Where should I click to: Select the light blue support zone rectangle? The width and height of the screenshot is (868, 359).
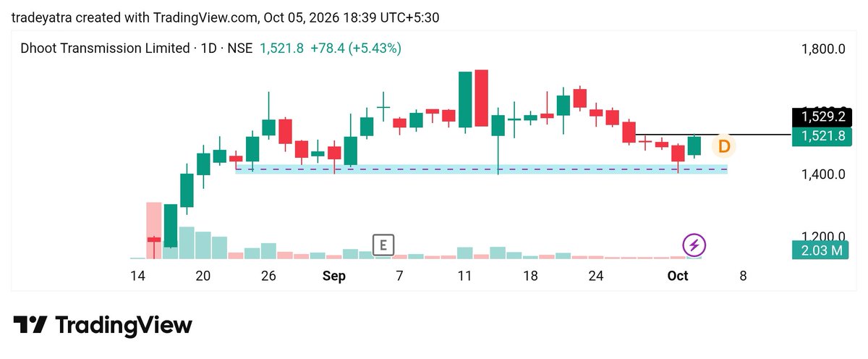click(x=481, y=169)
